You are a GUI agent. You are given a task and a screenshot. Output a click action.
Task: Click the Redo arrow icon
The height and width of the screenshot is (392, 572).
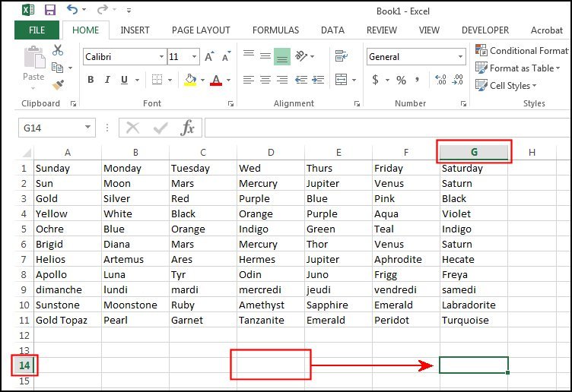(x=103, y=9)
